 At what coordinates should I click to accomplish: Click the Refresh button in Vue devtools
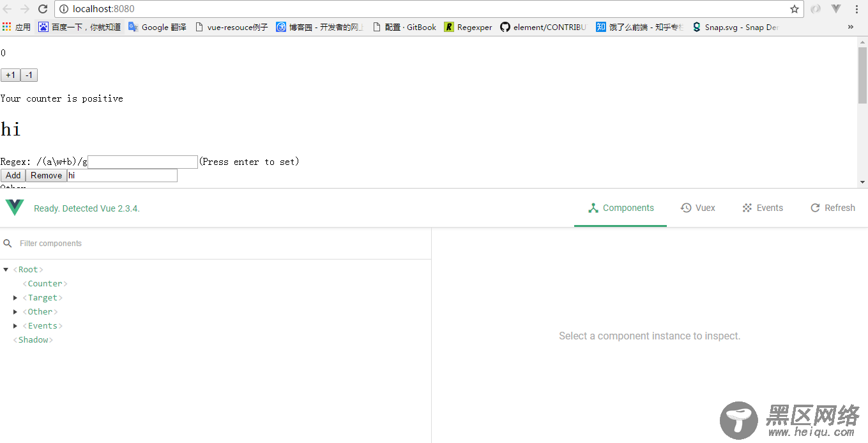[832, 208]
